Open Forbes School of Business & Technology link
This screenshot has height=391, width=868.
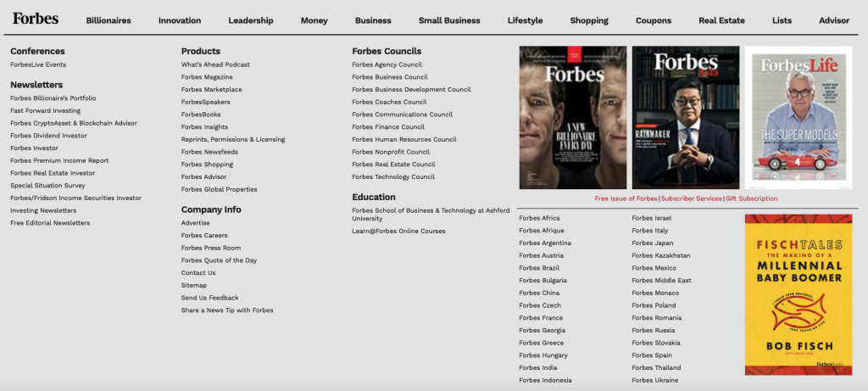[431, 215]
